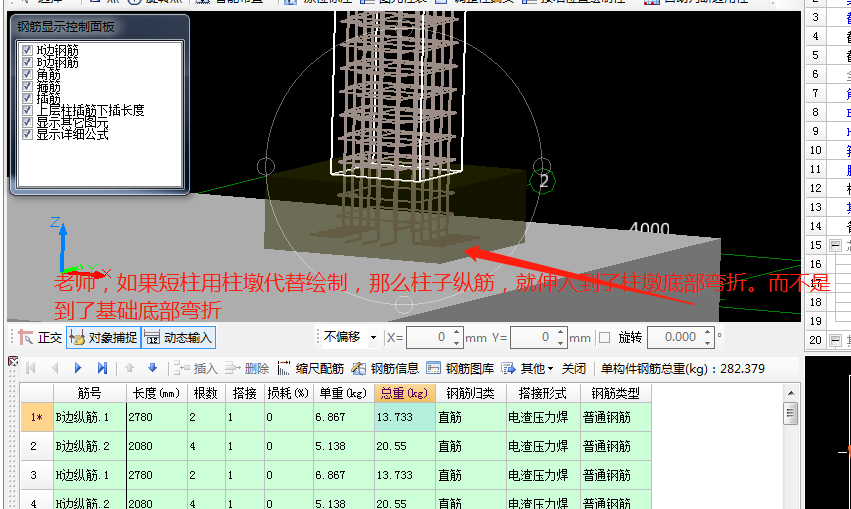The image size is (851, 509).
Task: Toggle 动态输入 dynamic input
Action: (x=179, y=338)
